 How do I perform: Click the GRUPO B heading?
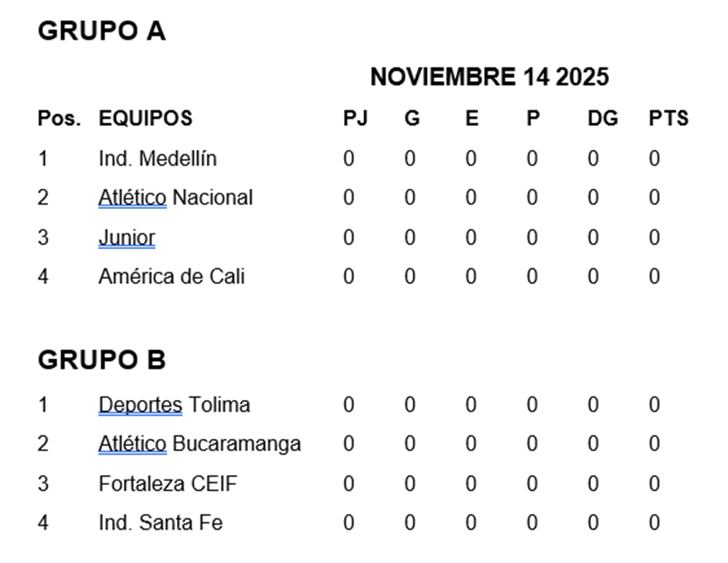(102, 360)
